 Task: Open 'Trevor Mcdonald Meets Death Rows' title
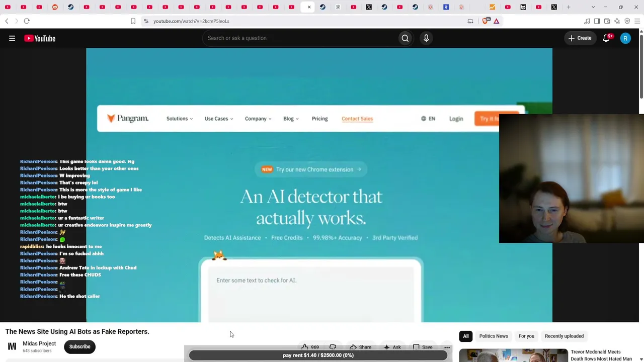pos(601,355)
